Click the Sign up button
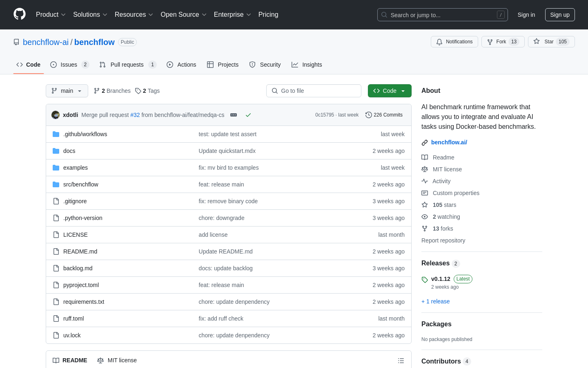 pyautogui.click(x=560, y=15)
